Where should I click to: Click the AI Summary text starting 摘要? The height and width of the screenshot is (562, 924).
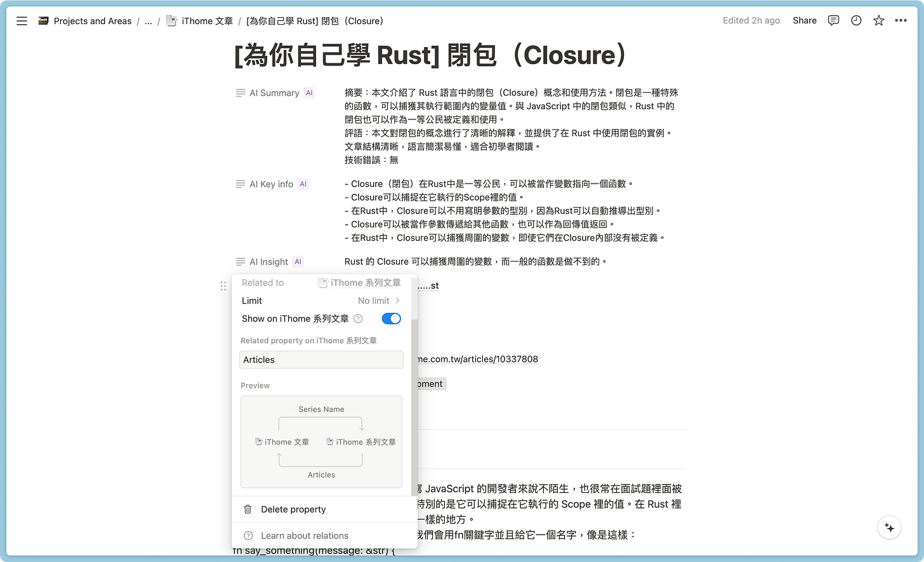tap(511, 106)
